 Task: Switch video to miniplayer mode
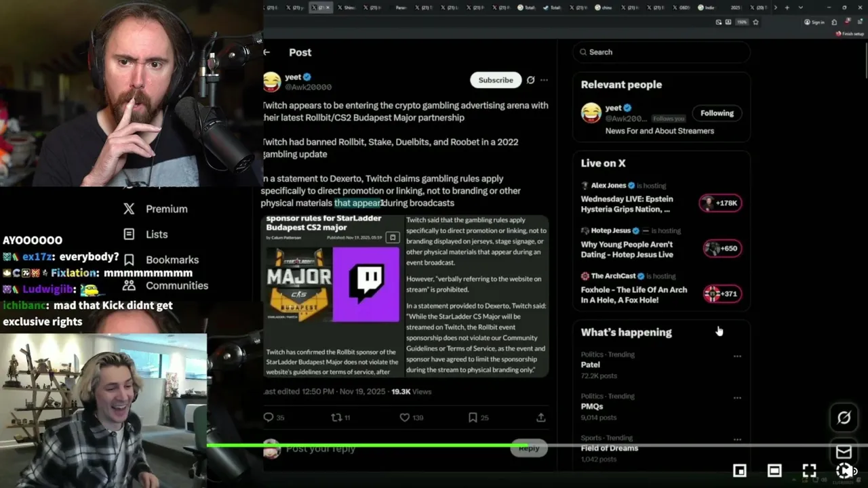740,470
